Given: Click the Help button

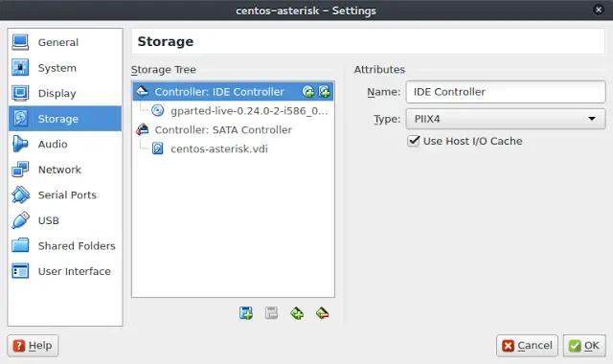Looking at the screenshot, I should click(x=33, y=346).
